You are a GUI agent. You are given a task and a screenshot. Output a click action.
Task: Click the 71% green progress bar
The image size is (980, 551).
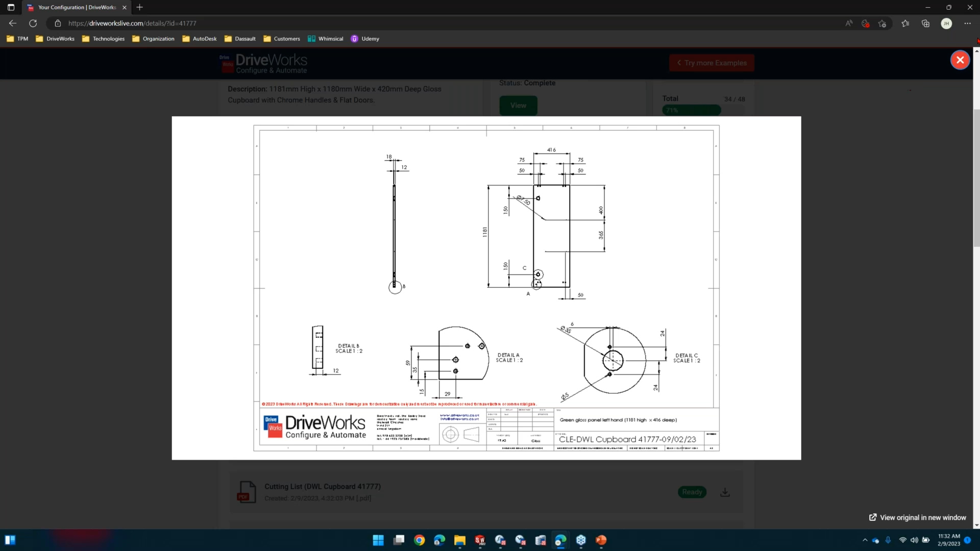[691, 110]
